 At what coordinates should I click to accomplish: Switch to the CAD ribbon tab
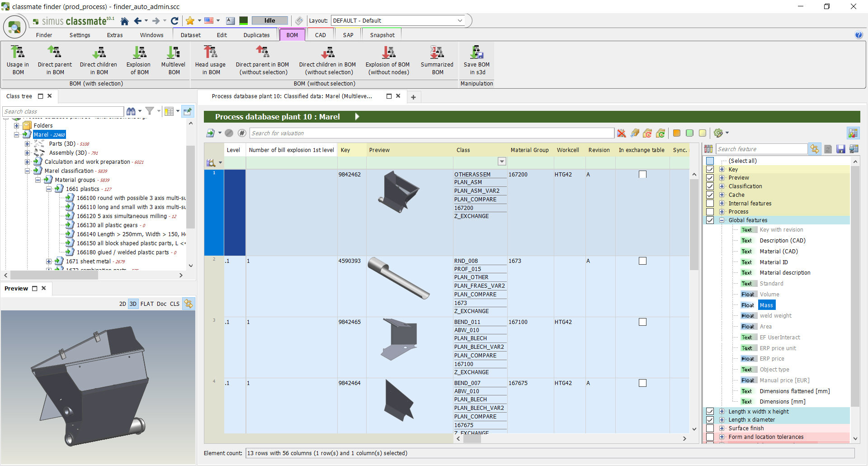[321, 35]
